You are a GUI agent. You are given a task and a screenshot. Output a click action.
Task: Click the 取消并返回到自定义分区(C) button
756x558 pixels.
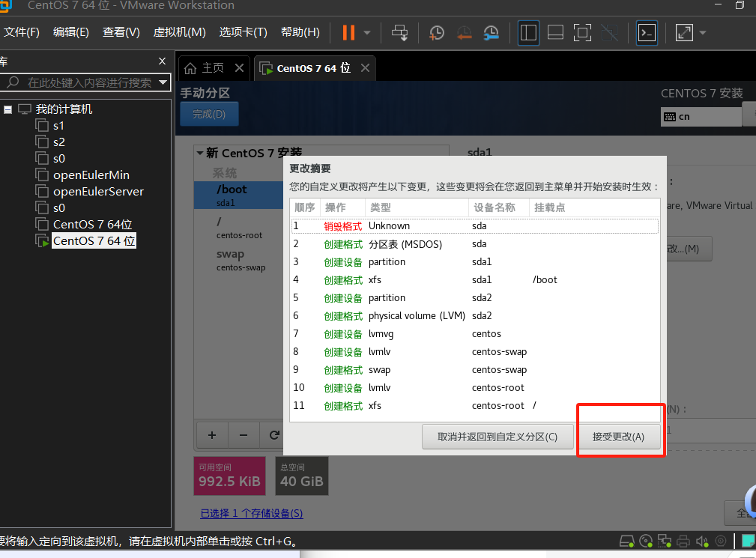coord(498,437)
